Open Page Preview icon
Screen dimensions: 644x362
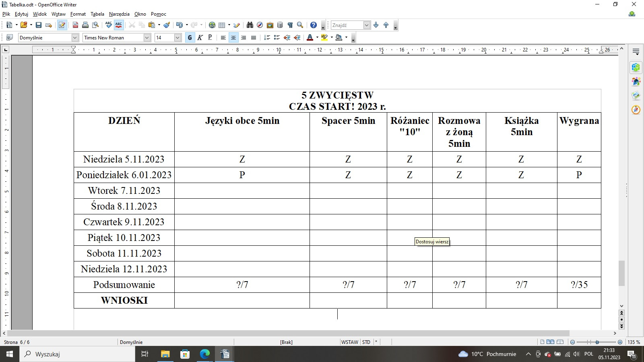[95, 25]
